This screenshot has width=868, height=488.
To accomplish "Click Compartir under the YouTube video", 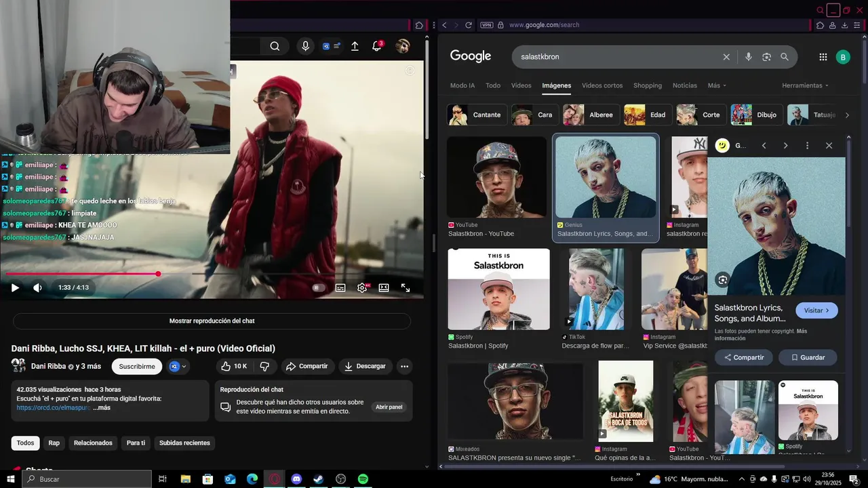I will 307,366.
